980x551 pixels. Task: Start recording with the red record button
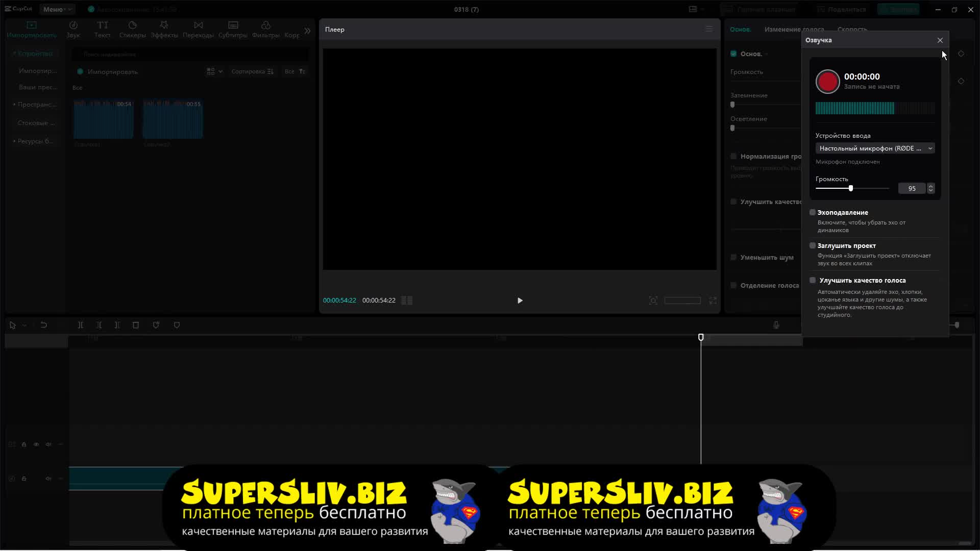[x=827, y=82]
